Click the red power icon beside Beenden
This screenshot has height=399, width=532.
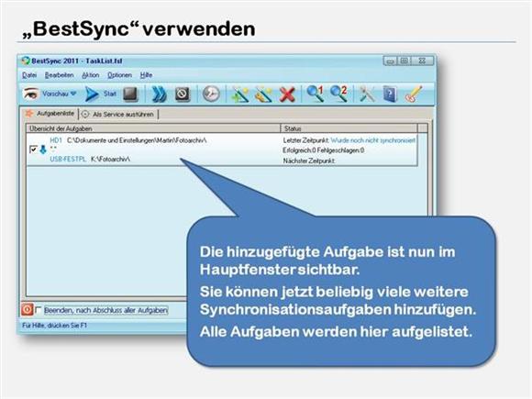point(28,309)
